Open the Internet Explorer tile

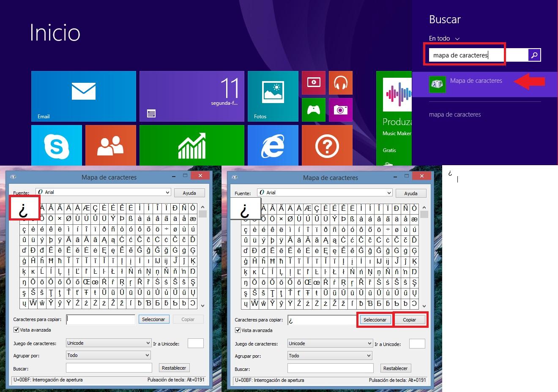273,145
